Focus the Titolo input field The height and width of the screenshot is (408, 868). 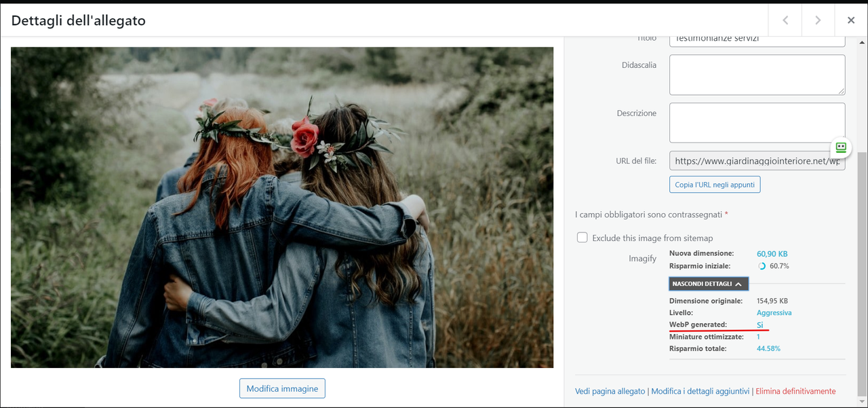(757, 39)
